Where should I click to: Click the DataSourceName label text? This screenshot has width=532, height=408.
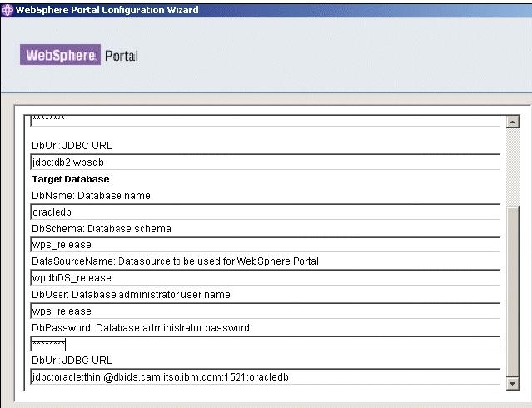pyautogui.click(x=175, y=261)
